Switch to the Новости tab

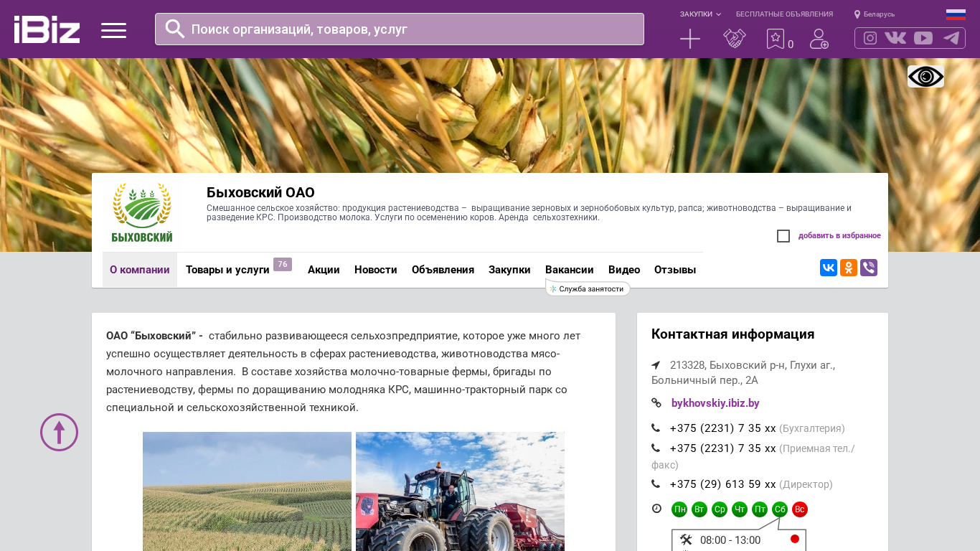[376, 270]
